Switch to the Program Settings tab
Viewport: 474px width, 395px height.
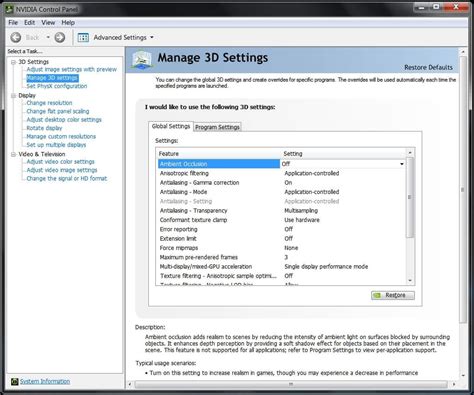pos(217,127)
